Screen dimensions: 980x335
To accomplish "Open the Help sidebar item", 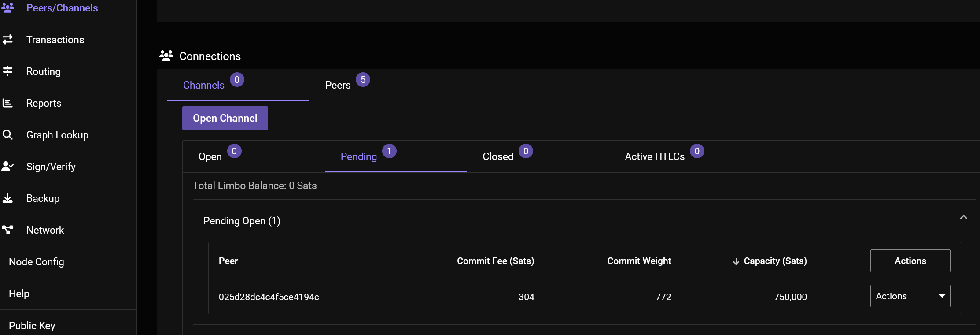I will pyautogui.click(x=19, y=294).
